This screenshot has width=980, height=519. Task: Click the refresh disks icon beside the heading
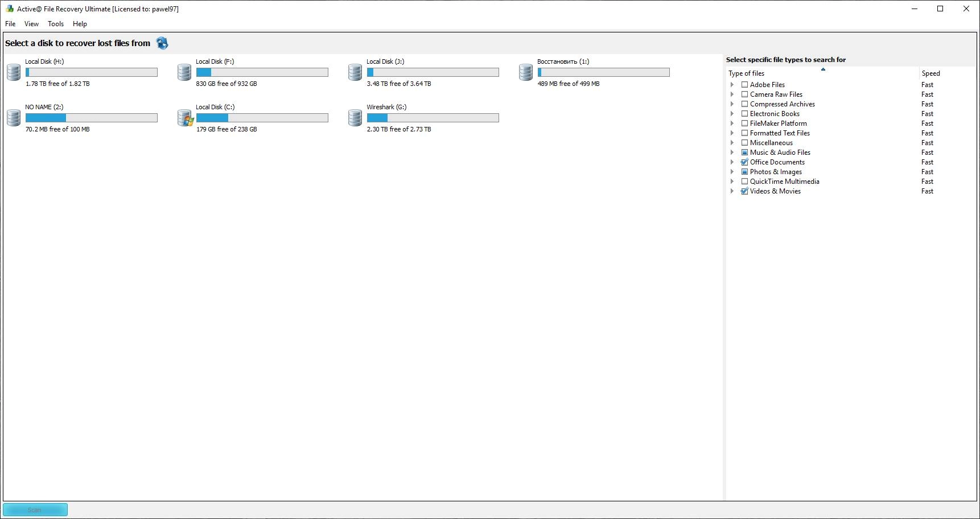(x=162, y=43)
